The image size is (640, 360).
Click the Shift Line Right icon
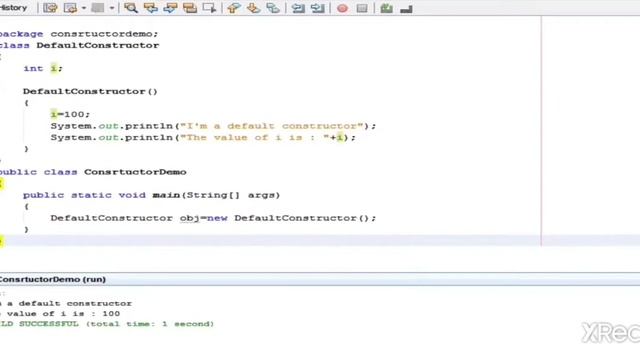click(x=318, y=8)
